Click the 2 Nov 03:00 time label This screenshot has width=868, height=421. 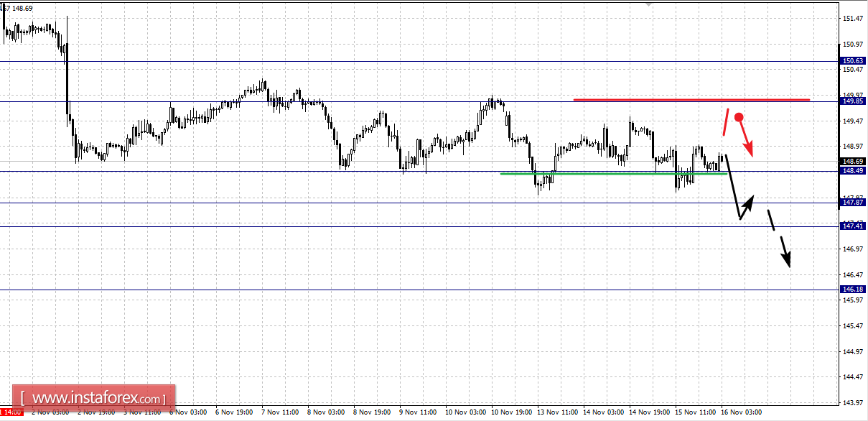(x=50, y=414)
